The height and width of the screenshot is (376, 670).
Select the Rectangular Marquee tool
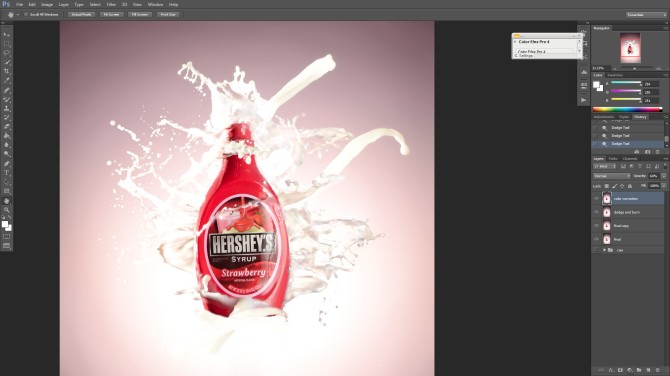[6, 44]
